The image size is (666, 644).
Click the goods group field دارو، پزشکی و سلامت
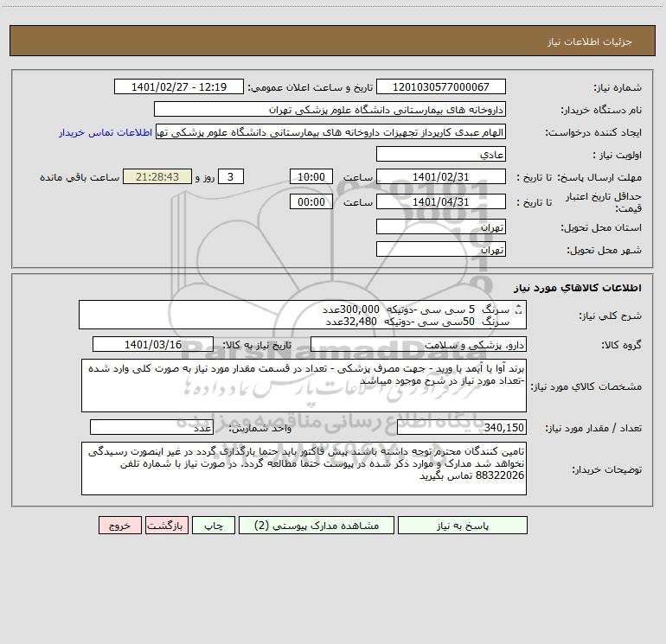point(419,344)
